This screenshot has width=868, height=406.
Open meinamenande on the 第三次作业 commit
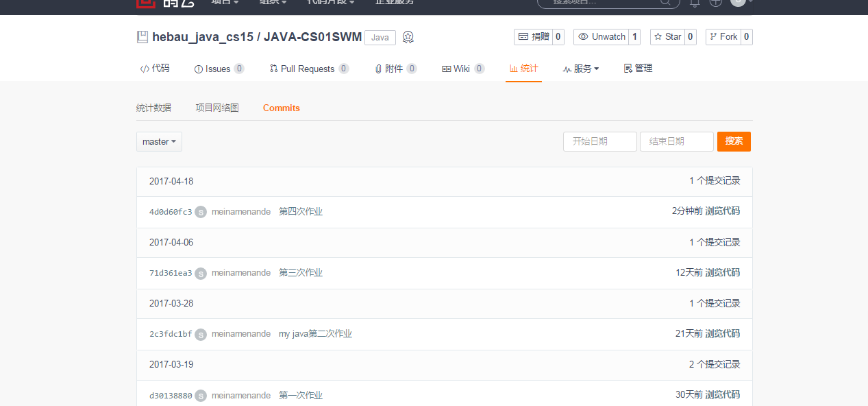241,273
